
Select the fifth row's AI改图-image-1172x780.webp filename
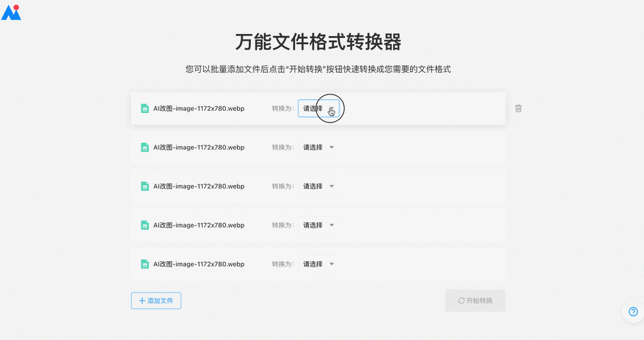click(x=199, y=264)
